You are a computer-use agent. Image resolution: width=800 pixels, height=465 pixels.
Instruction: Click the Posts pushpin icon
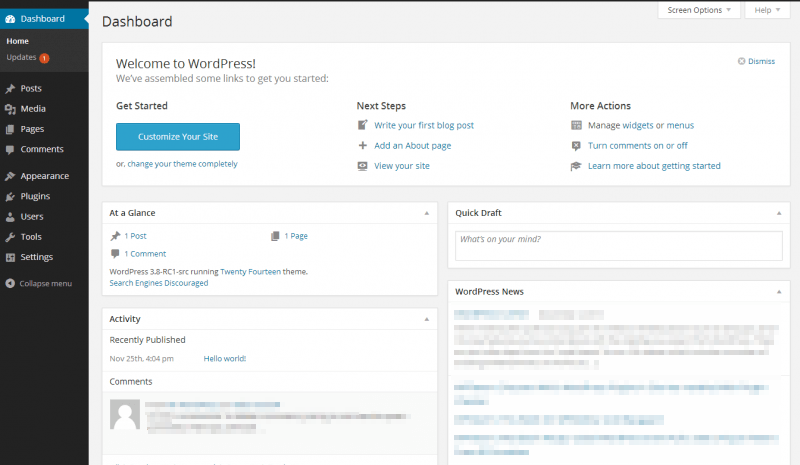pyautogui.click(x=10, y=88)
